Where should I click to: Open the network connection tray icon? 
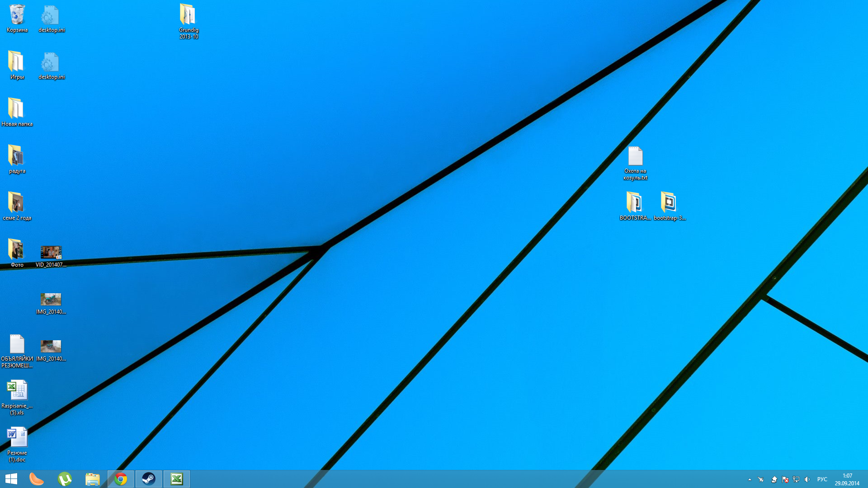point(796,479)
